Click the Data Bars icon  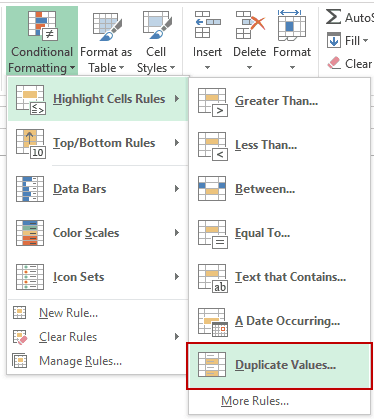pyautogui.click(x=30, y=189)
